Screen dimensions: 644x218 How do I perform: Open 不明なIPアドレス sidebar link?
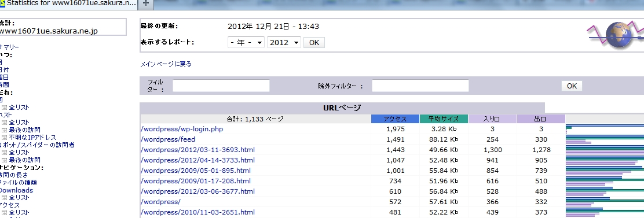pos(32,138)
